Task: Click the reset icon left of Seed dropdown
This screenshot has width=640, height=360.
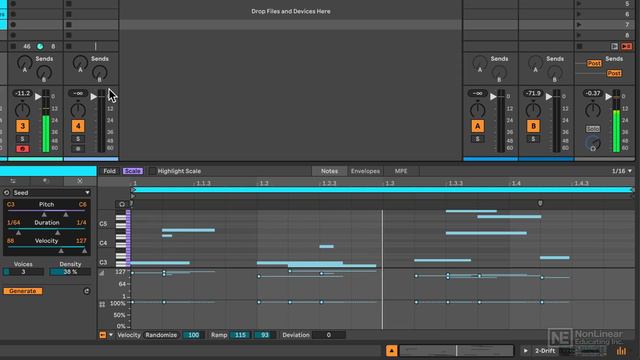Action: click(x=6, y=193)
